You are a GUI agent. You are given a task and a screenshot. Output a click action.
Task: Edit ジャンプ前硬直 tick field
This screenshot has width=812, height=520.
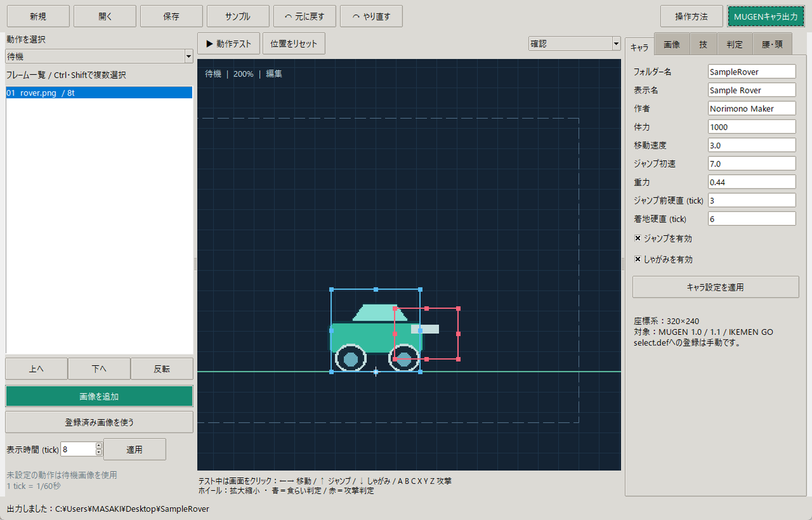751,200
